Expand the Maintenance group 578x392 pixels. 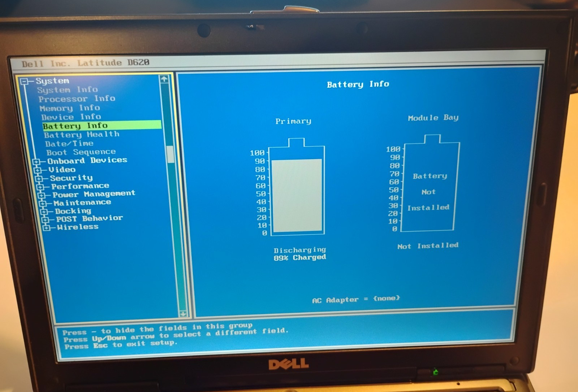point(43,204)
